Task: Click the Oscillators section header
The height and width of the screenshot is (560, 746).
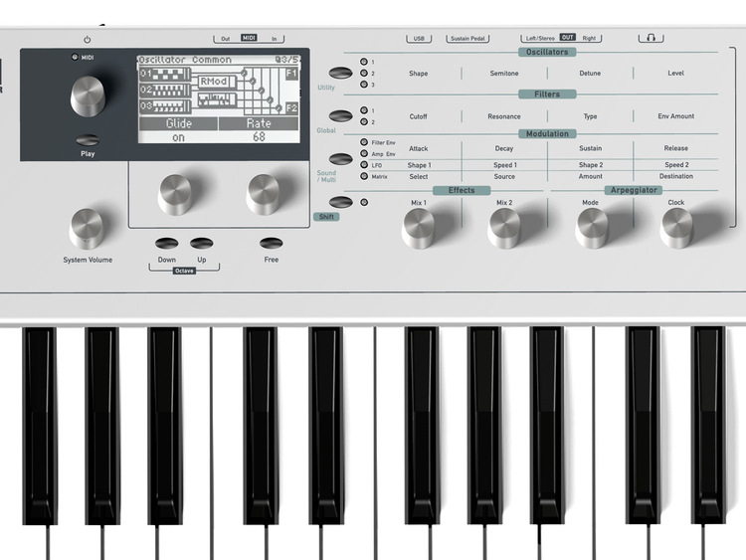Action: coord(547,52)
